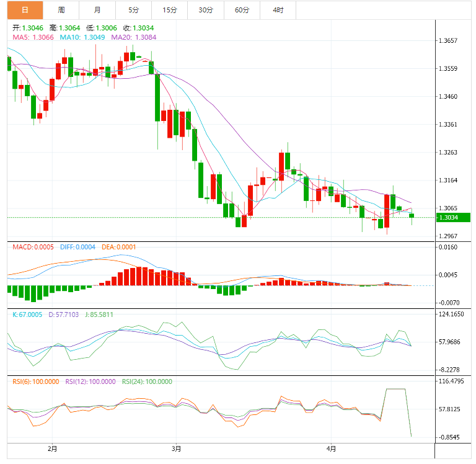Image resolution: width=476 pixels, height=464 pixels.
Task: Open the 5分 timeframe tab
Action: [134, 10]
